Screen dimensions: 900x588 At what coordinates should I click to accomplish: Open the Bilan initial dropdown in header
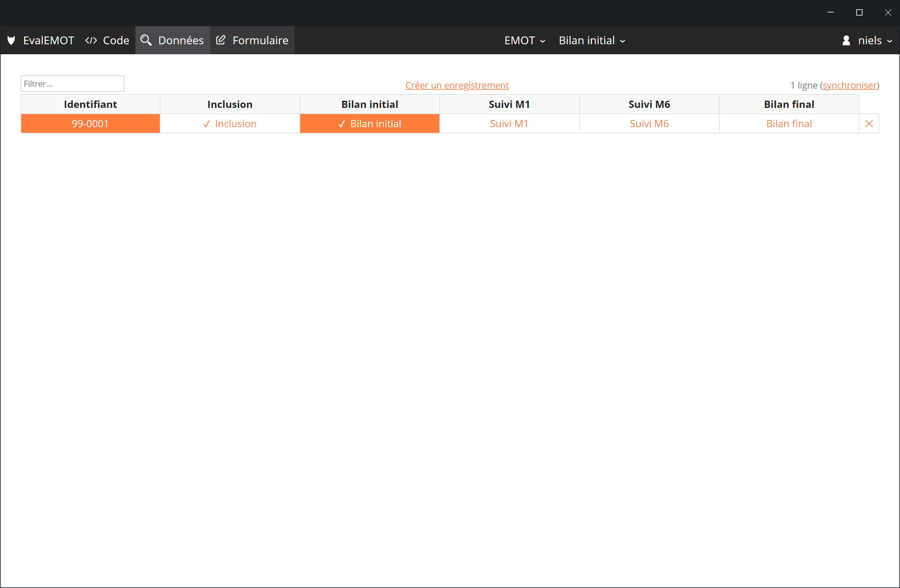point(591,41)
